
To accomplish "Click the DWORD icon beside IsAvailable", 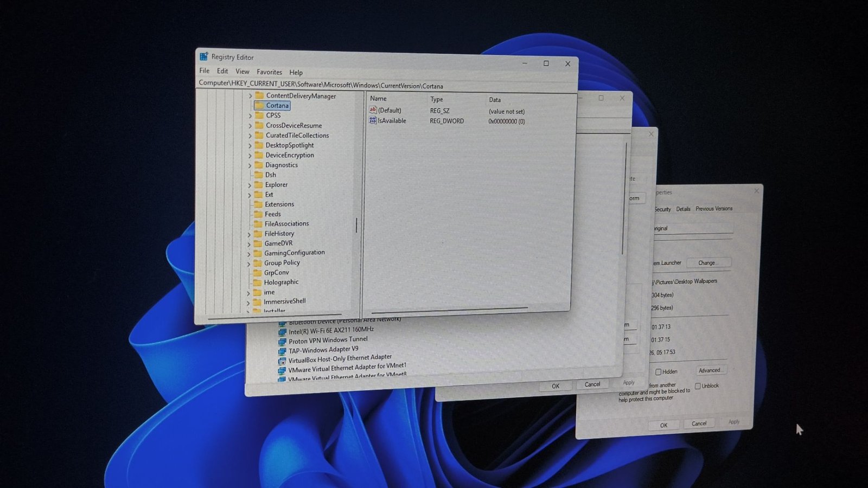I will pyautogui.click(x=373, y=120).
